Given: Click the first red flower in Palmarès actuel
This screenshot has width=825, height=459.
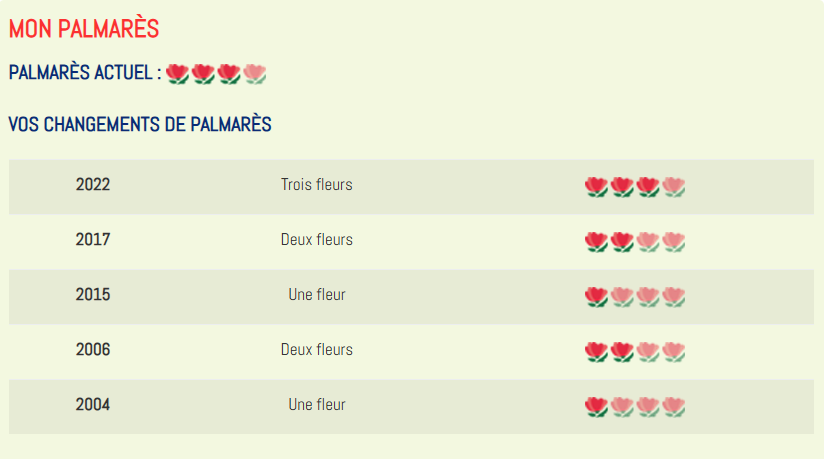Looking at the screenshot, I should (x=177, y=74).
